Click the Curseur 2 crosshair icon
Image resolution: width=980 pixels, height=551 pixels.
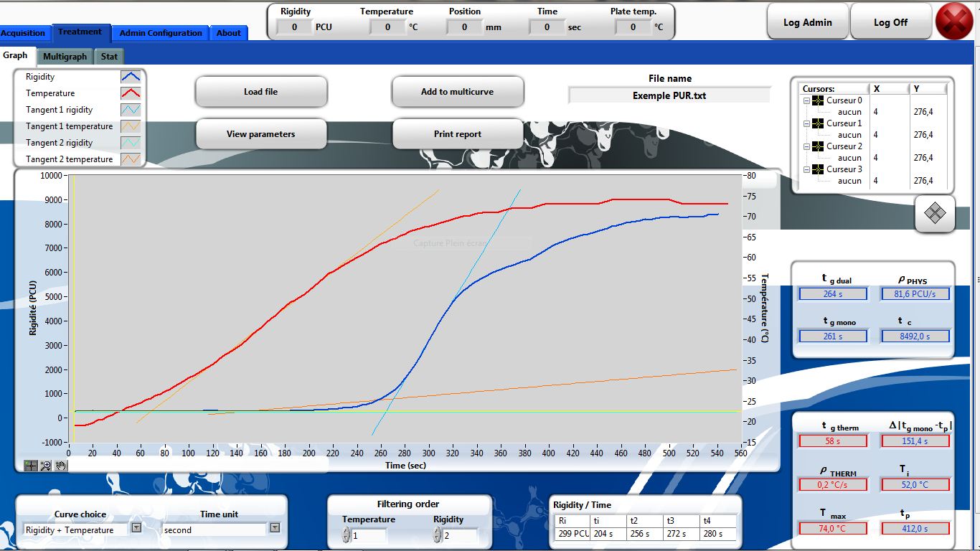pyautogui.click(x=817, y=146)
